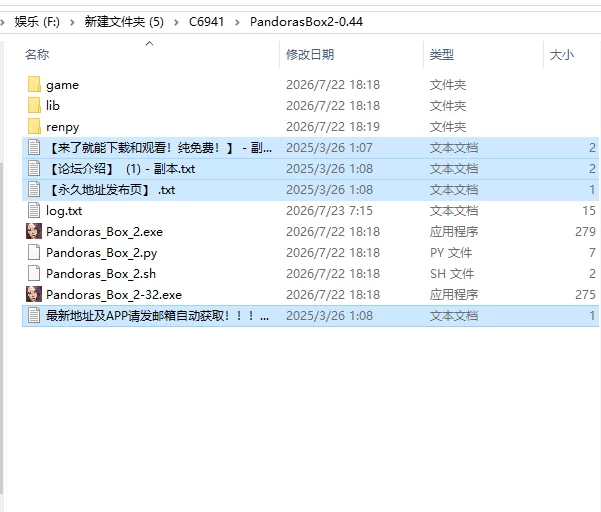Sort by 名称 column header

pyautogui.click(x=37, y=55)
